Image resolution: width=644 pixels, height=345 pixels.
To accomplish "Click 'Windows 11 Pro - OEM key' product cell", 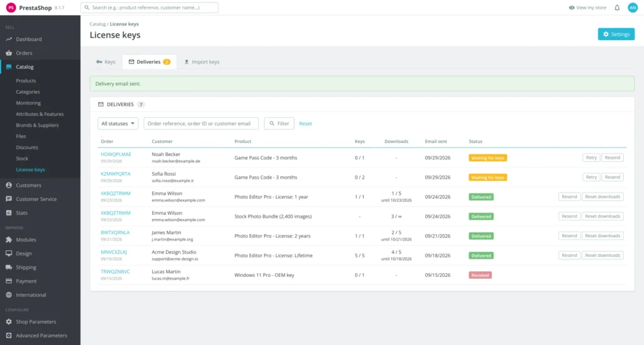I will [x=265, y=275].
